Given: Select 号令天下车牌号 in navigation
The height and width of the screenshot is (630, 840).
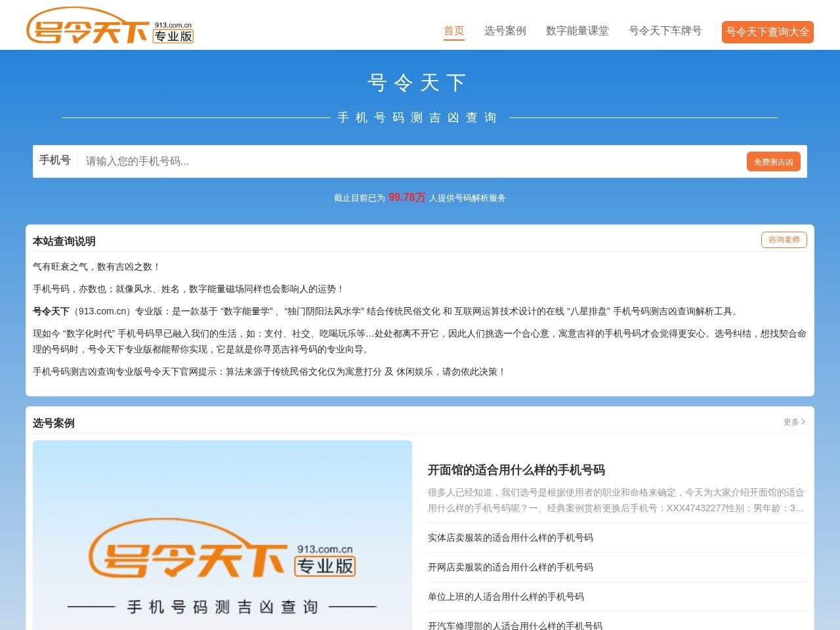Looking at the screenshot, I should coord(665,31).
